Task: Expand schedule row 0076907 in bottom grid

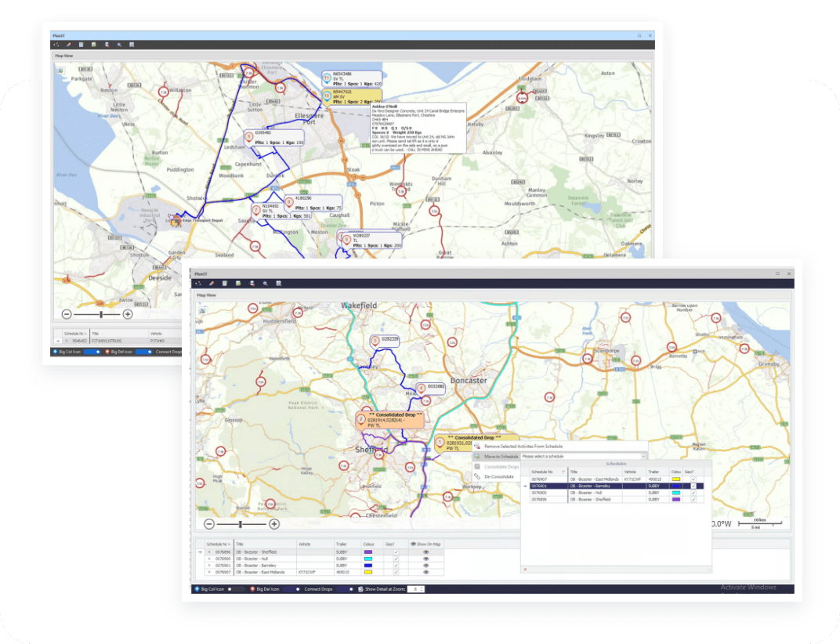Action: (x=208, y=572)
